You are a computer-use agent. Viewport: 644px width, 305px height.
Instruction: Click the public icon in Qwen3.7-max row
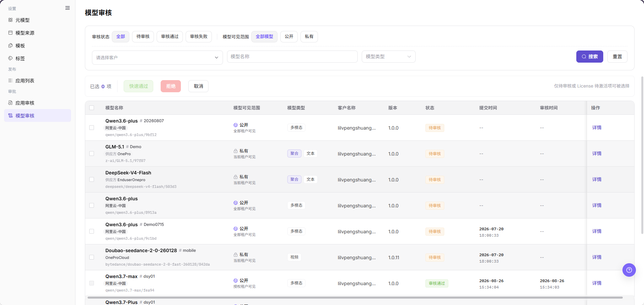click(236, 280)
